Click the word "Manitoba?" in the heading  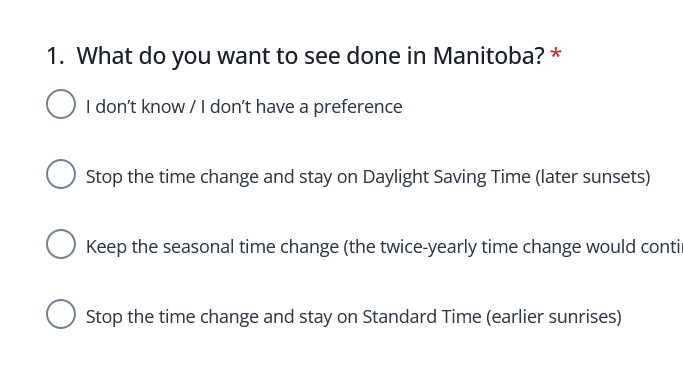[489, 56]
